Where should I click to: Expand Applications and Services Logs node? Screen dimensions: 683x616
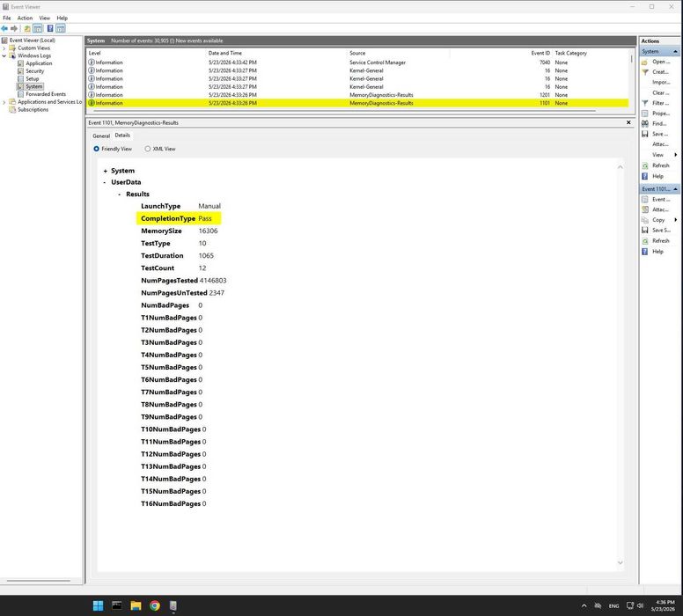pos(4,102)
